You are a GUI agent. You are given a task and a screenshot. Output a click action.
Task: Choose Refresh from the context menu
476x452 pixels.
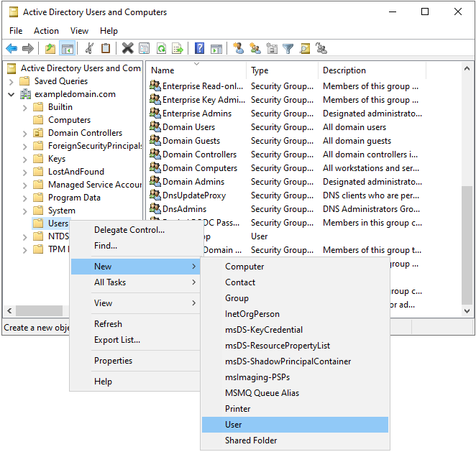click(135, 323)
